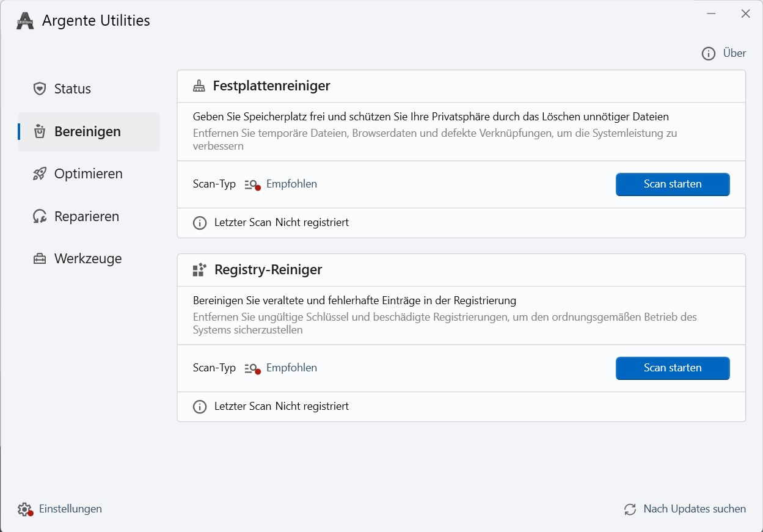This screenshot has width=763, height=532.
Task: Click the Optimieren rocket icon
Action: click(x=40, y=174)
